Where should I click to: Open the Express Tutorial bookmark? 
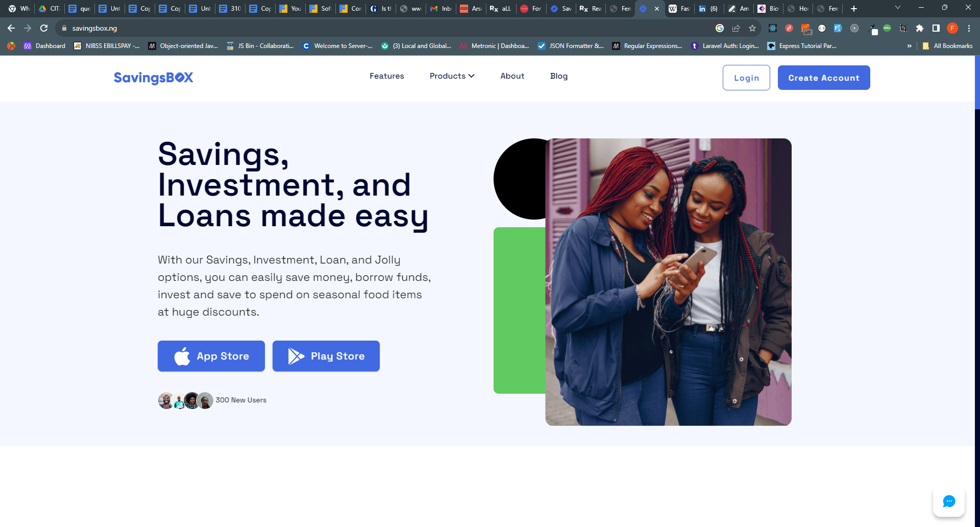tap(802, 46)
